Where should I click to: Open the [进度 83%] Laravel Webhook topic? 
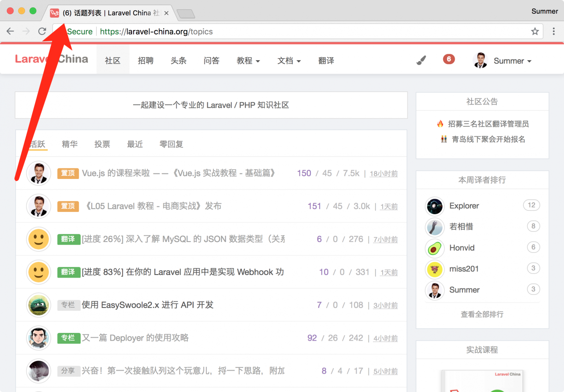coord(183,272)
